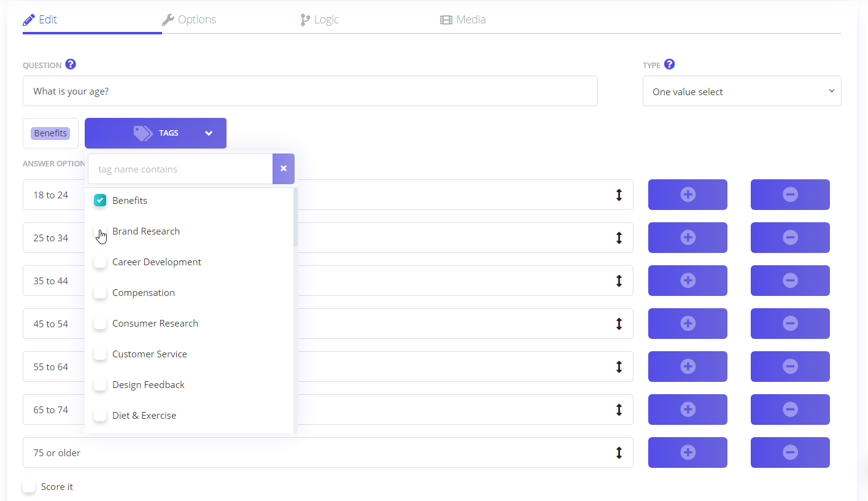This screenshot has width=868, height=501.
Task: Click reorder arrows on the 18 to 24 row
Action: (x=619, y=195)
